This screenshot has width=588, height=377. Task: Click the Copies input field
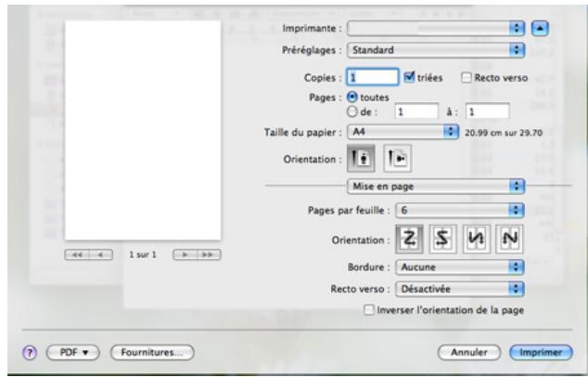click(373, 77)
